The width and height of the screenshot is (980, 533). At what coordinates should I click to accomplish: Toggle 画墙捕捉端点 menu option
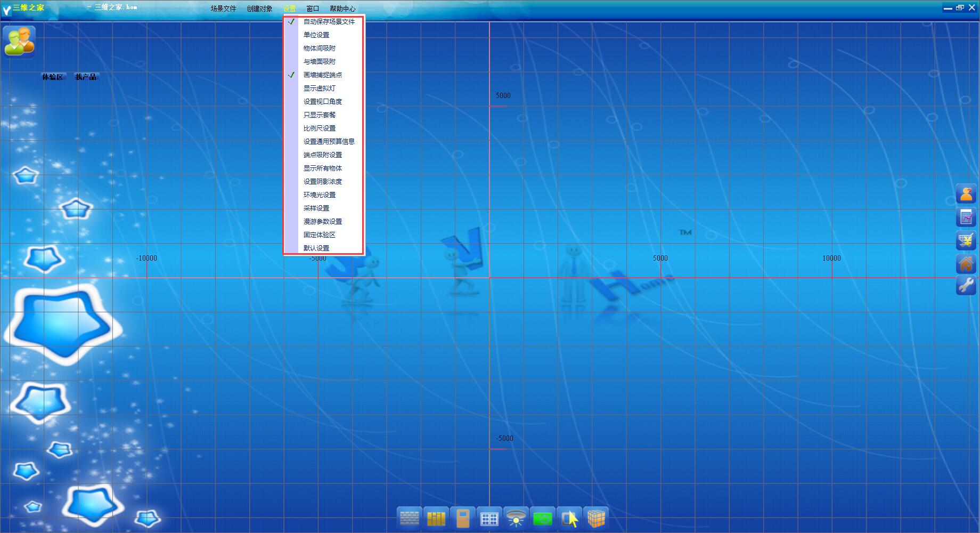[x=322, y=75]
